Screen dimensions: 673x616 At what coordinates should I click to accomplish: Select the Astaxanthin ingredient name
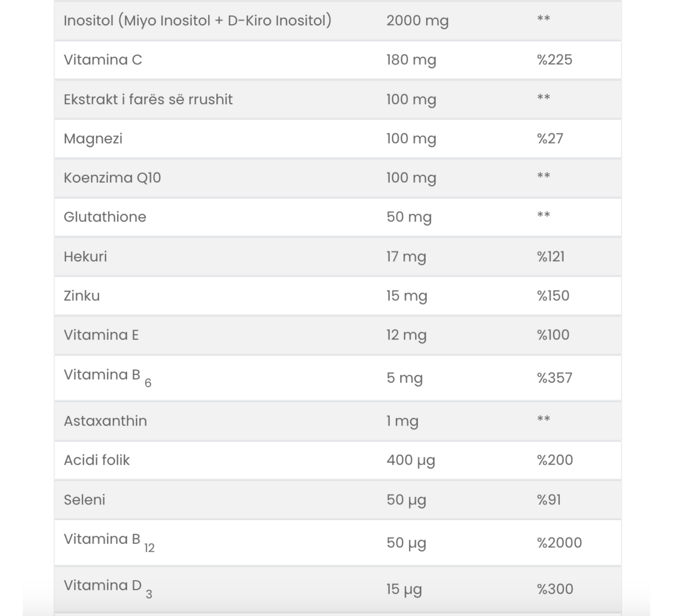pos(105,421)
